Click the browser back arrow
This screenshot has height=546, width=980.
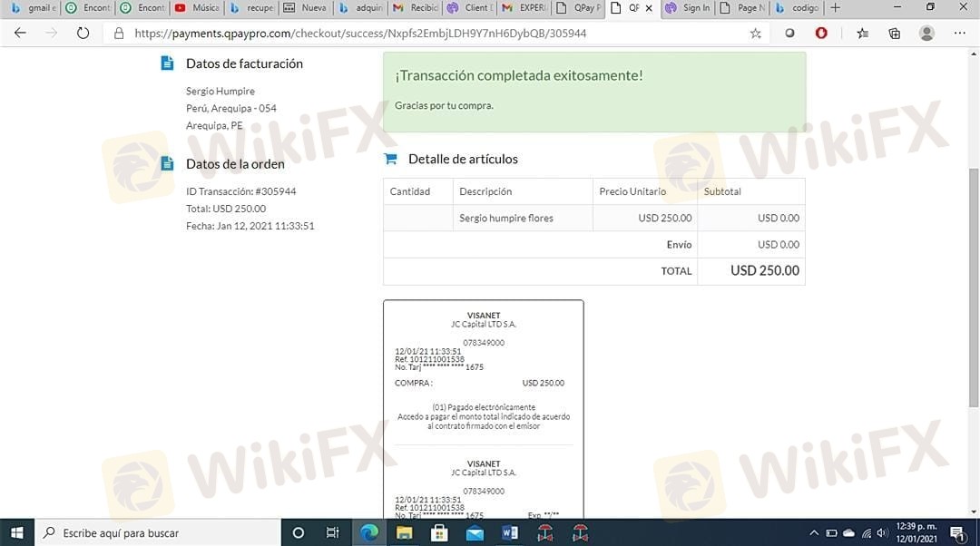pos(20,33)
